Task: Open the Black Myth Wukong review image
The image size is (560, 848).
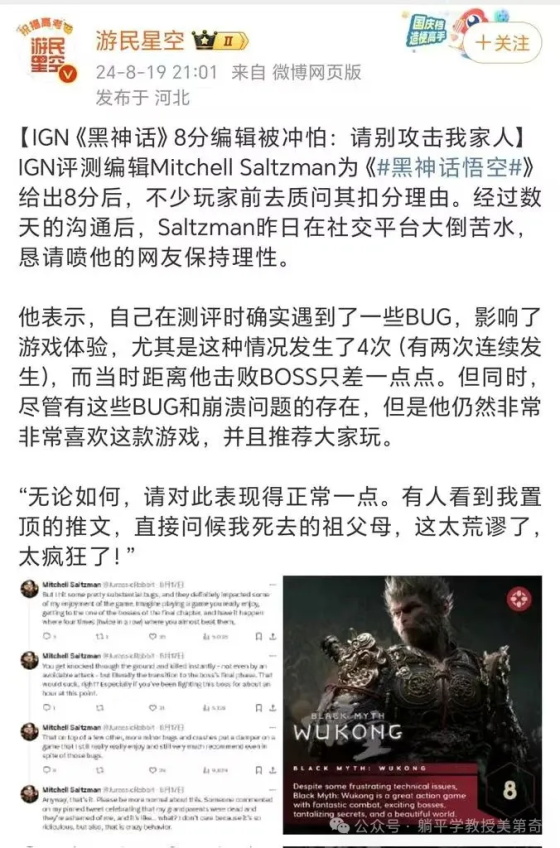Action: tap(412, 704)
